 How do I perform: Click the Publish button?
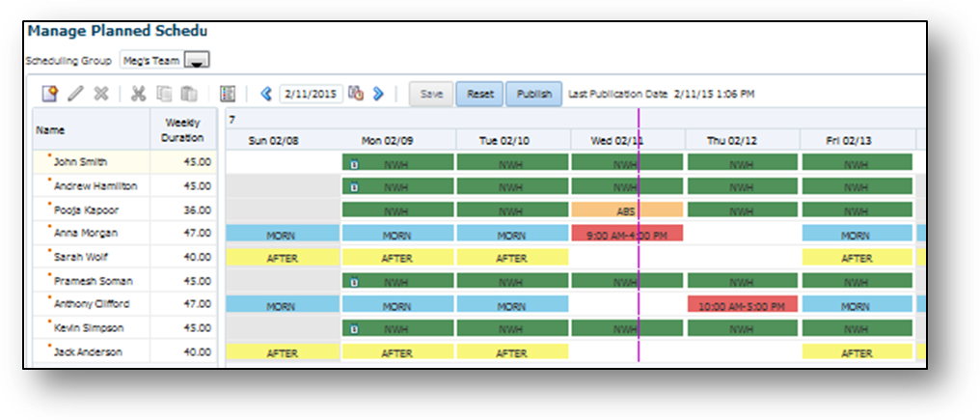click(x=533, y=94)
